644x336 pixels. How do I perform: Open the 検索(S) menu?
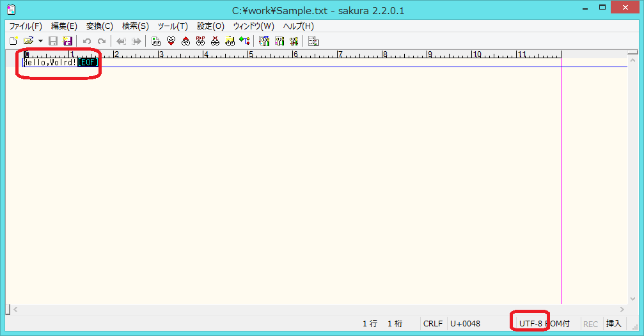(x=135, y=26)
